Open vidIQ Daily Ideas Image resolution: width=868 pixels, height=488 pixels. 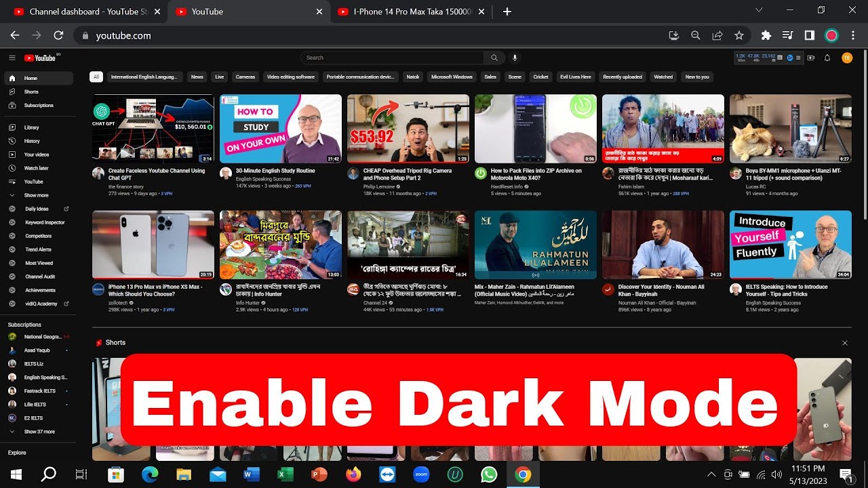click(x=37, y=209)
